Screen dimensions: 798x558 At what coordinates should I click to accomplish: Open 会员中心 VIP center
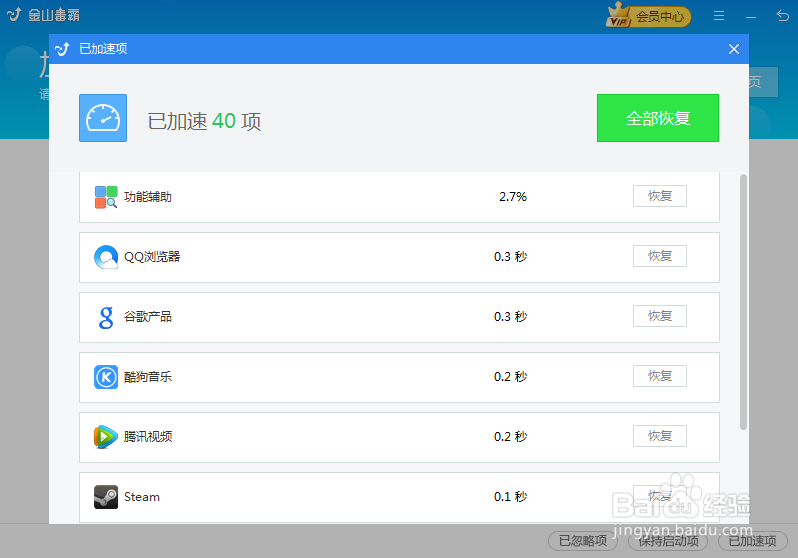(649, 15)
